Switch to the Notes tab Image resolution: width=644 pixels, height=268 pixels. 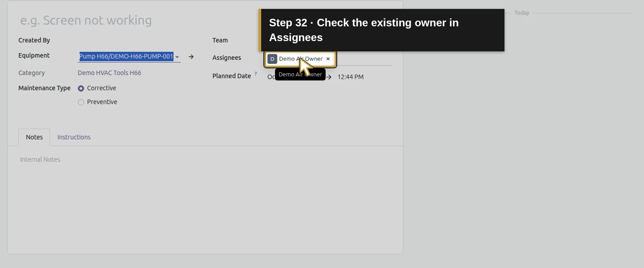(34, 137)
